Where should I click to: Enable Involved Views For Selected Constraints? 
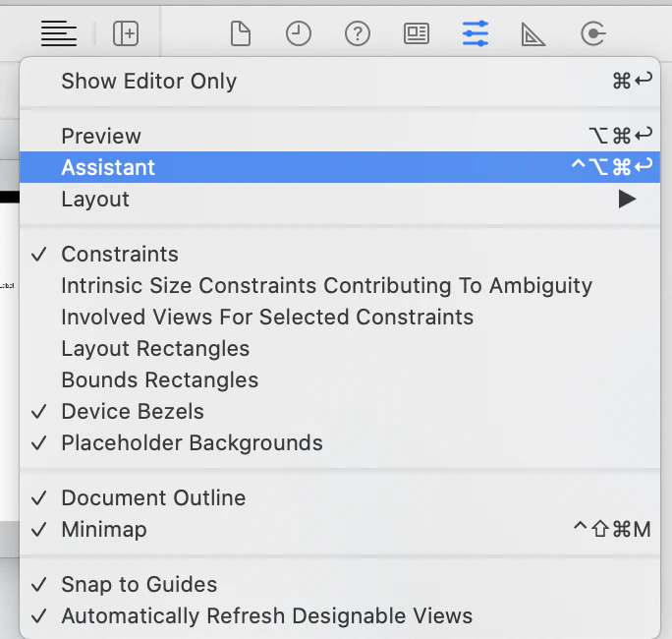coord(340,317)
